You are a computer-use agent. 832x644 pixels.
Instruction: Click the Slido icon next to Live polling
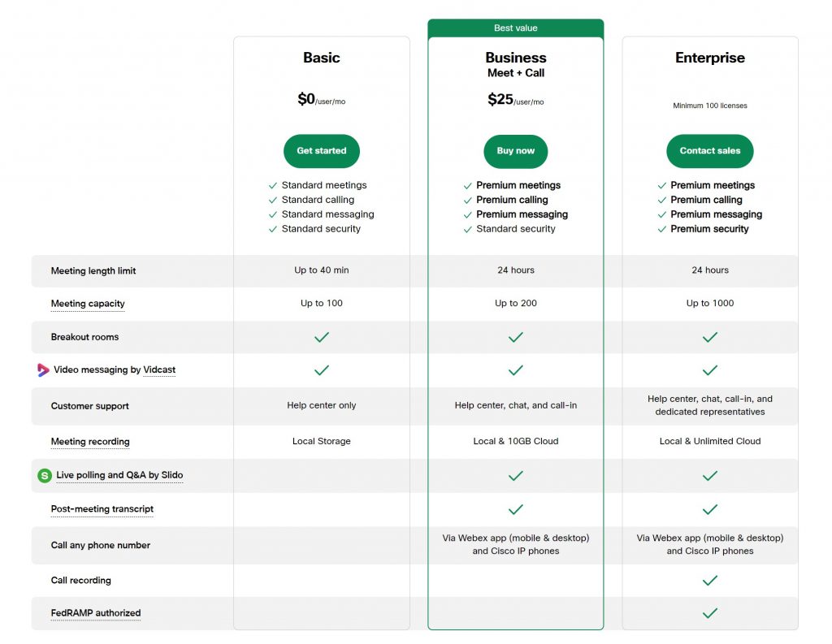pyautogui.click(x=44, y=475)
